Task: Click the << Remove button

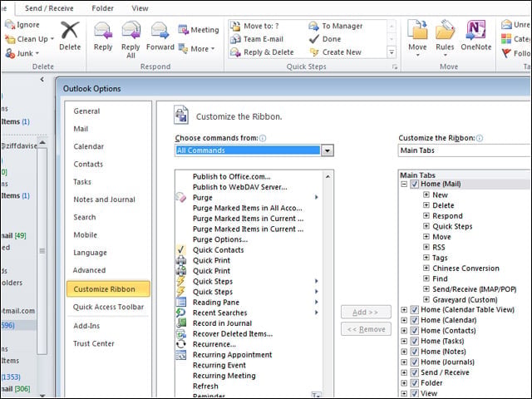Action: coord(366,329)
